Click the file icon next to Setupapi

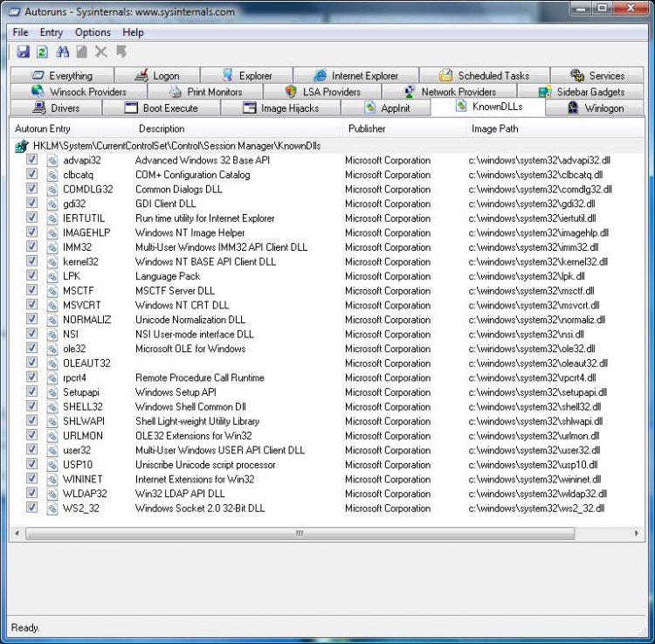point(52,392)
